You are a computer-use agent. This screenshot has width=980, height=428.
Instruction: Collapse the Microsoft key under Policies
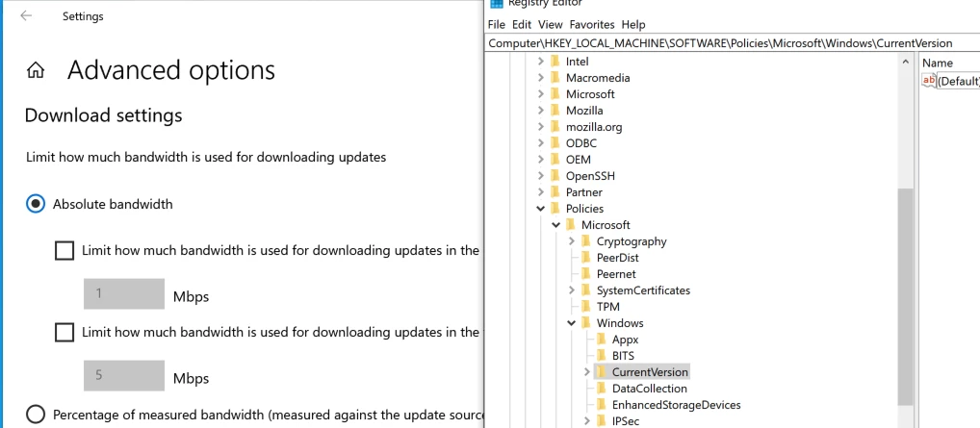pos(556,225)
